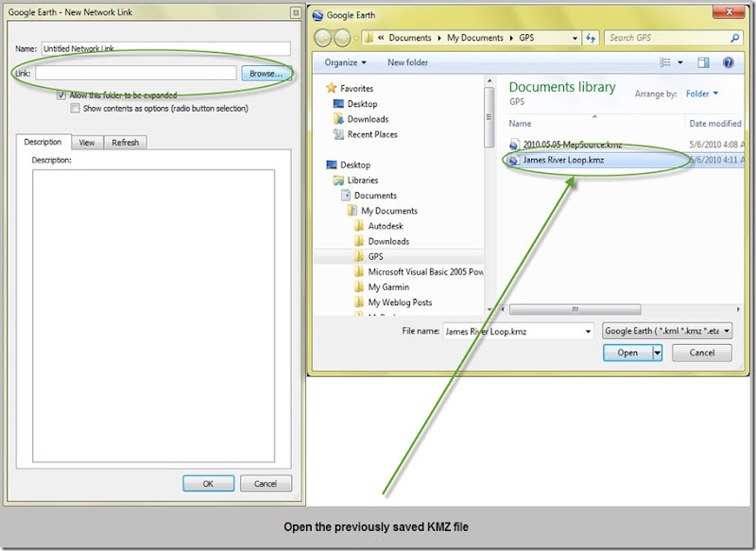Toggle the preview pane icon
756x551 pixels.
pyautogui.click(x=703, y=62)
